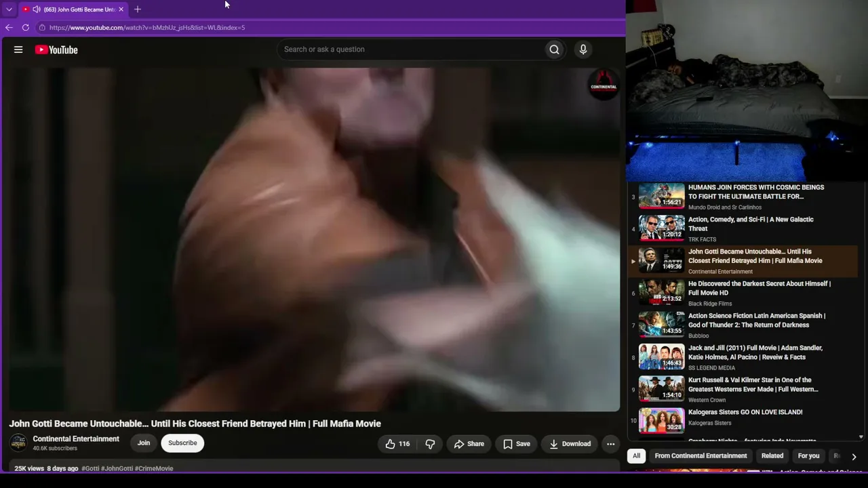Image resolution: width=868 pixels, height=488 pixels.
Task: Open a new browser tab
Action: 138,9
